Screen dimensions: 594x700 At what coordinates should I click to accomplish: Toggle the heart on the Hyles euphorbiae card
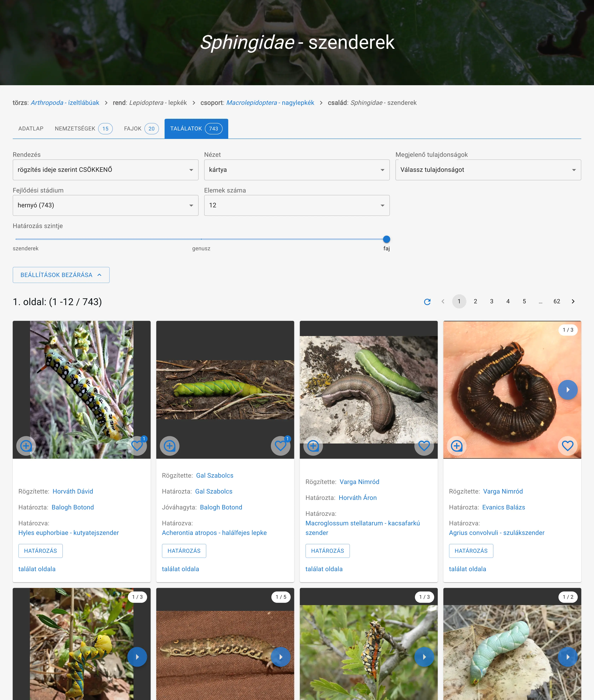(x=137, y=446)
